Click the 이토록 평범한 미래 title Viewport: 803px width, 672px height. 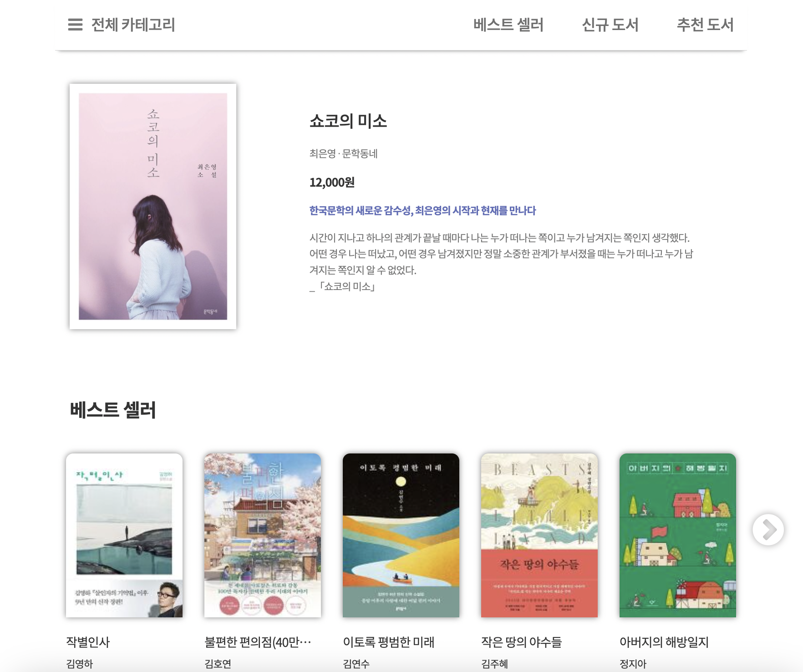point(389,642)
